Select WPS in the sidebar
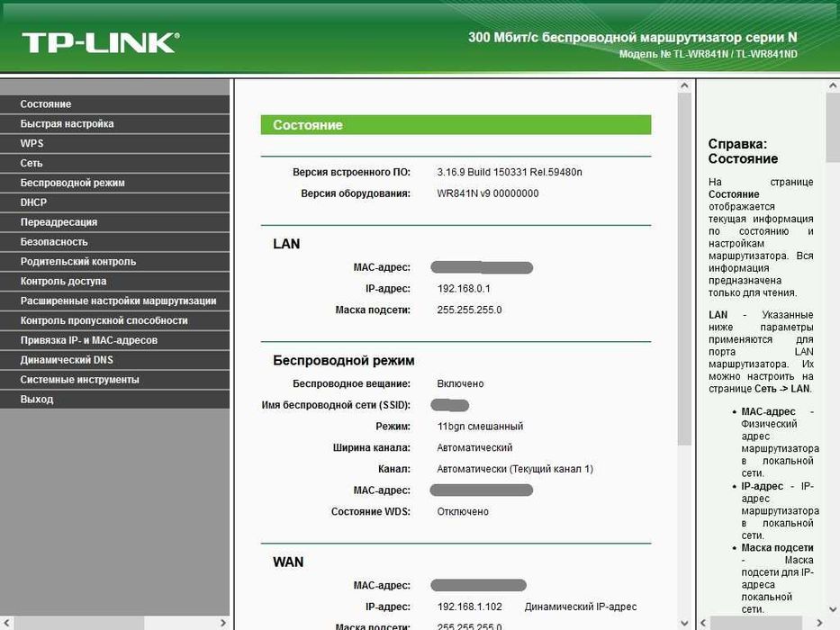 (114, 144)
